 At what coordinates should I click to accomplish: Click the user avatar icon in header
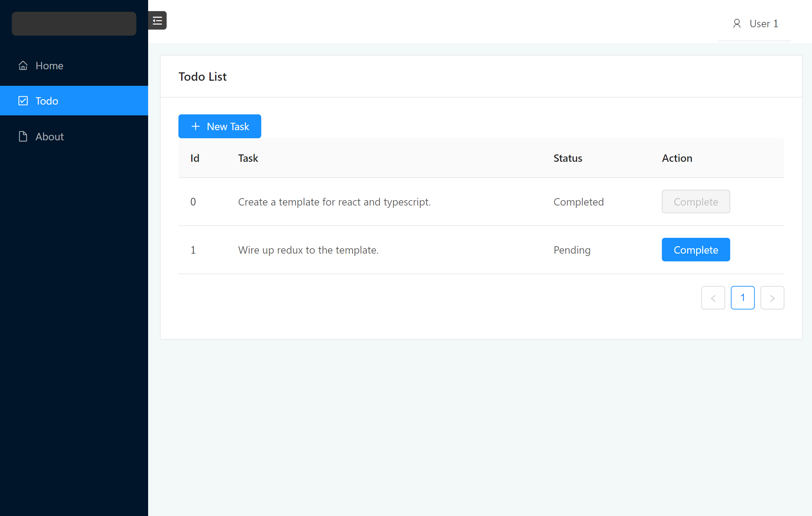[x=737, y=24]
